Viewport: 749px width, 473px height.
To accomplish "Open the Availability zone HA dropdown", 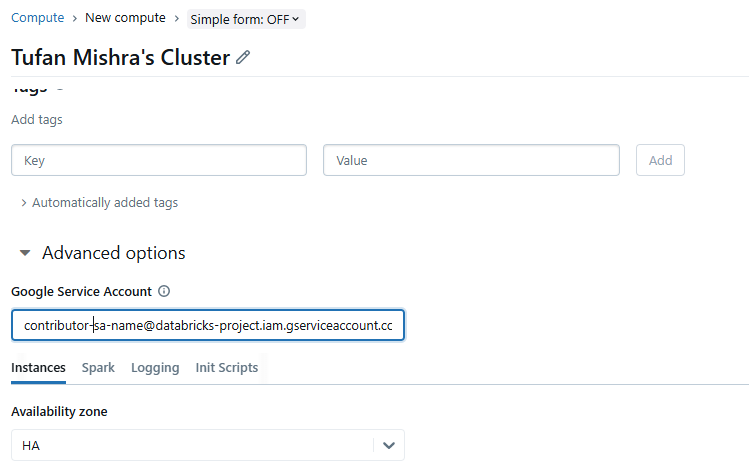I will point(388,445).
